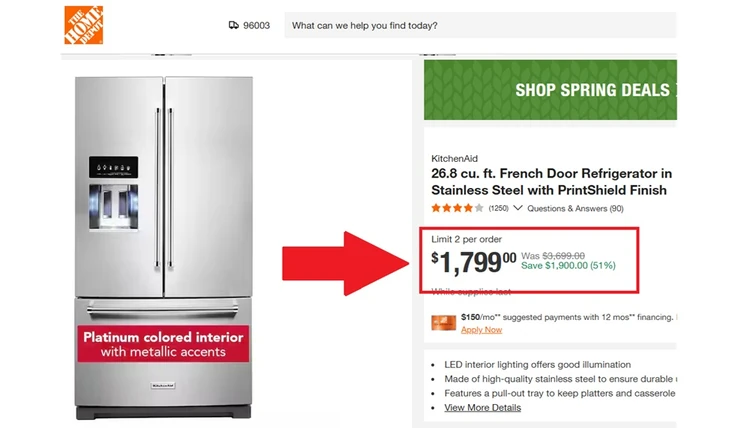This screenshot has height=428, width=750.
Task: Click the $1,799.00 price
Action: [x=474, y=263]
